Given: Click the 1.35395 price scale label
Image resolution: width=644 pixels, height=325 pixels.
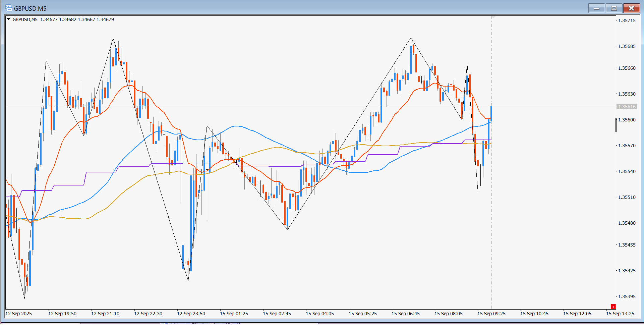Looking at the screenshot, I should tap(627, 296).
